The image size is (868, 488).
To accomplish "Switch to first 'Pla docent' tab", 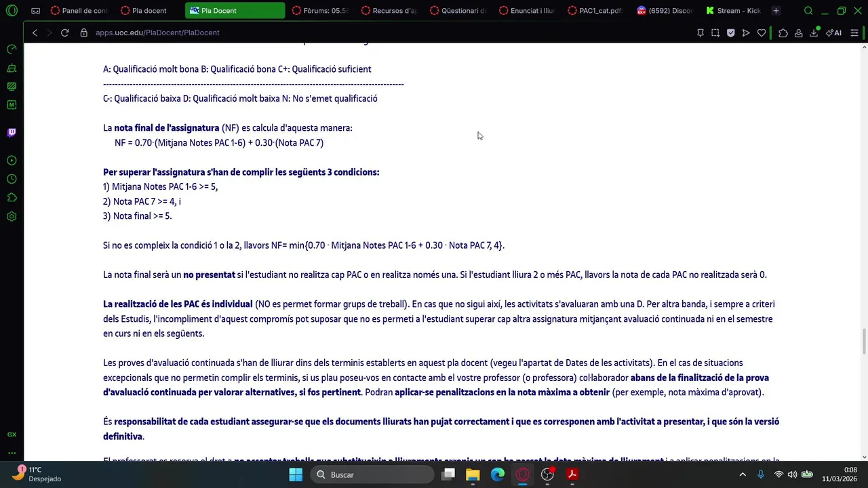I will point(149,11).
